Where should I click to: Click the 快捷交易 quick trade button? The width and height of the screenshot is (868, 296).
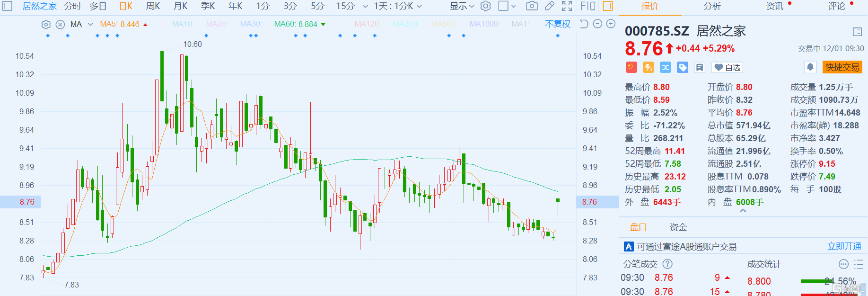842,67
